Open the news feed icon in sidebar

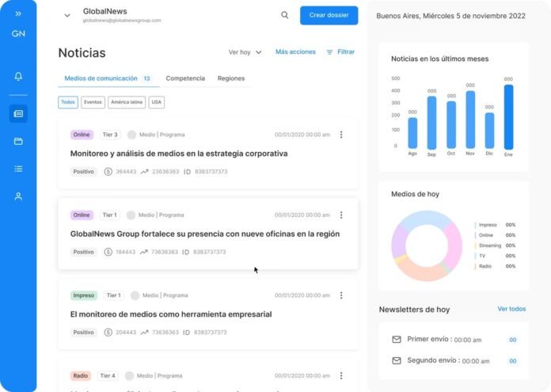(x=18, y=114)
